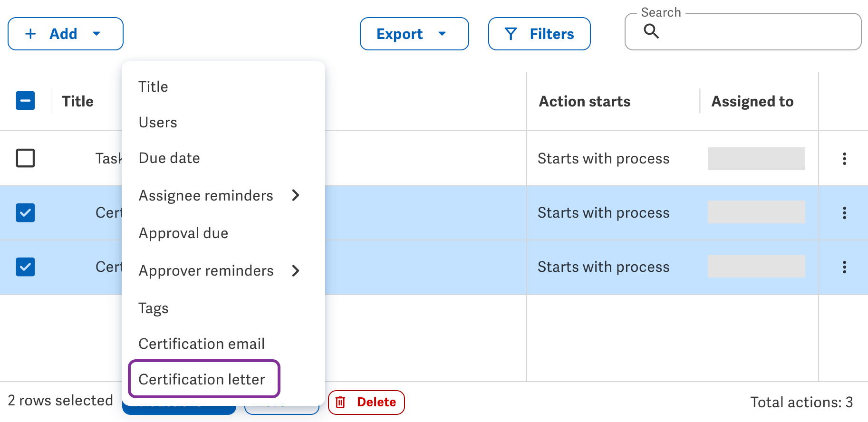This screenshot has width=868, height=422.
Task: Expand the Assignee reminders submenu arrow
Action: pyautogui.click(x=296, y=195)
